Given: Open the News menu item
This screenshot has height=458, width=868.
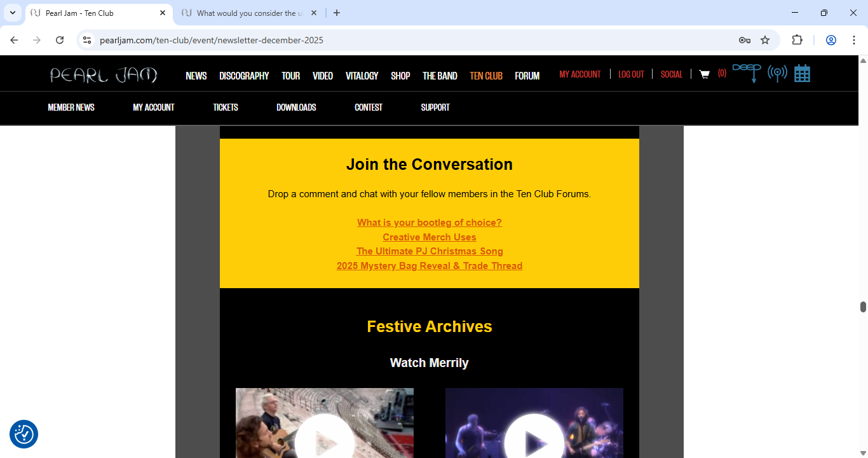Looking at the screenshot, I should click(x=196, y=76).
